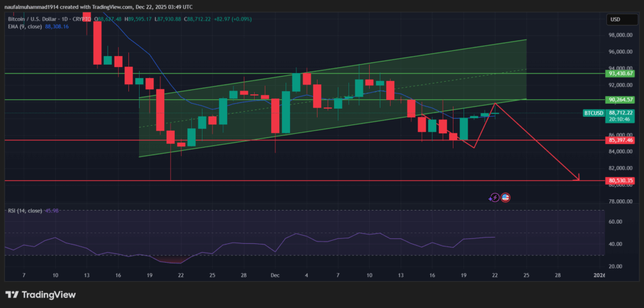Click the 2026 marker on time axis
This screenshot has height=308, width=644.
(x=598, y=275)
